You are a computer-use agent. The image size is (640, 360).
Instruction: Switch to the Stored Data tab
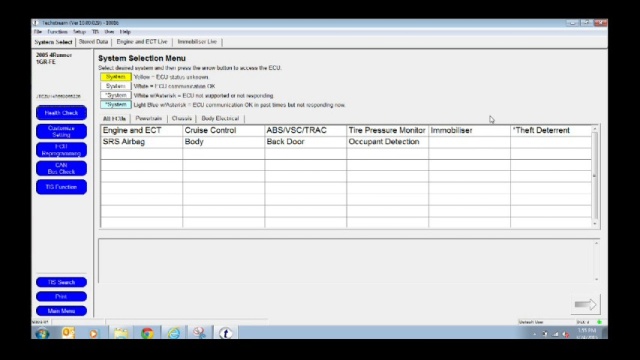[93, 42]
